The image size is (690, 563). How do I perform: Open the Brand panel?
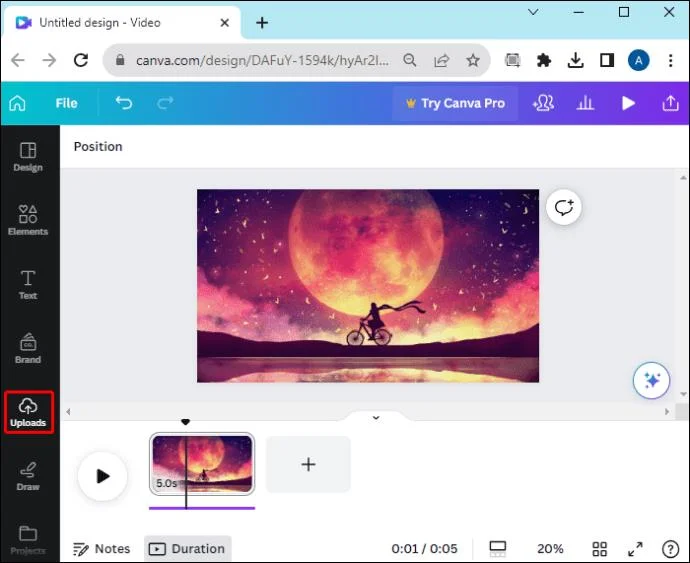[28, 349]
